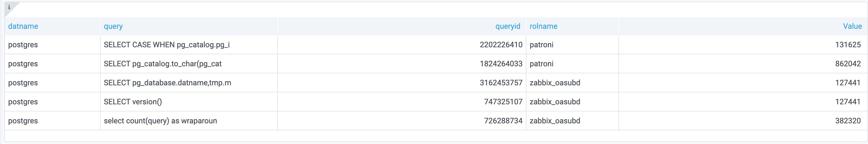This screenshot has height=144, width=868.
Task: Click the SELECT pg_catalog.to_char query cell
Action: pyautogui.click(x=163, y=64)
